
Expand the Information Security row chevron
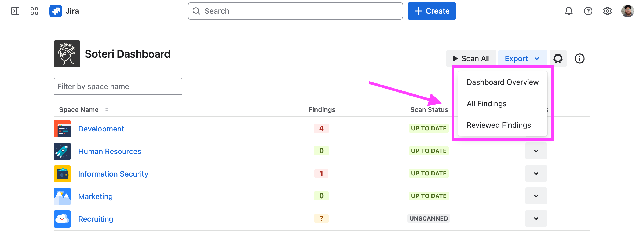coord(536,173)
